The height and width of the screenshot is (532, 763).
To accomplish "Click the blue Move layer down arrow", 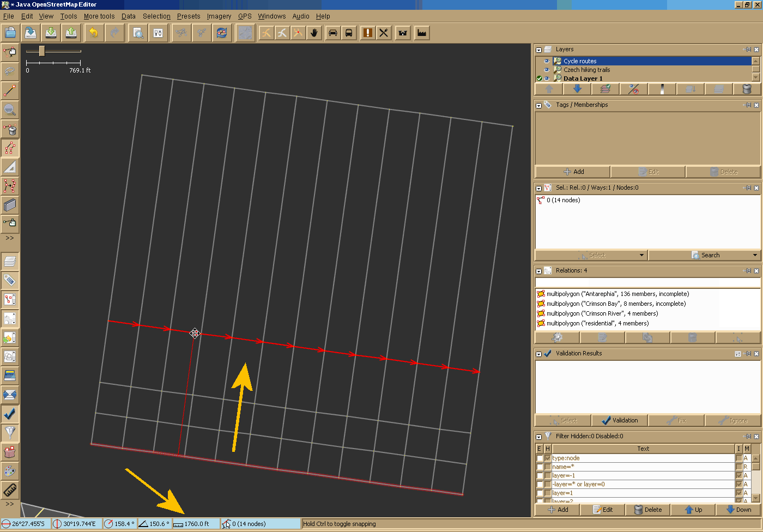I will (x=577, y=89).
